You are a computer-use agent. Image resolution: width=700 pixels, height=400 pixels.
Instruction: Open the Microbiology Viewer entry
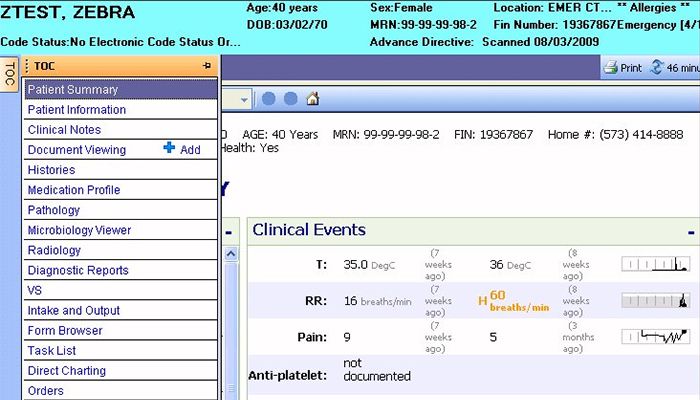[x=79, y=230]
